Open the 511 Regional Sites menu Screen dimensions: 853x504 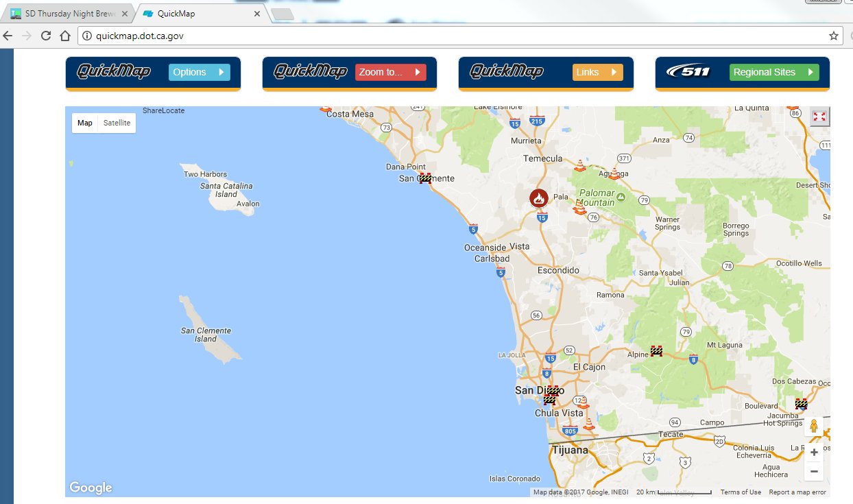point(774,72)
